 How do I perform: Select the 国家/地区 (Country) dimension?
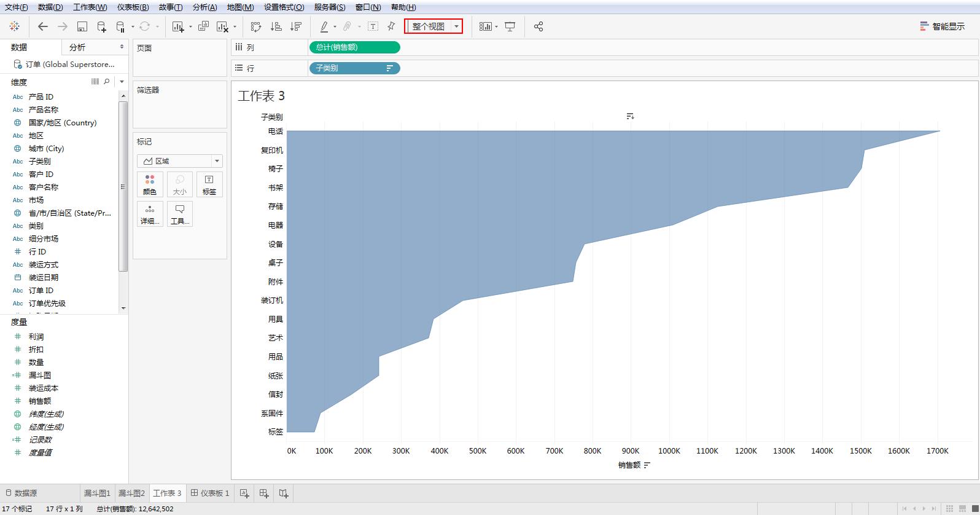pyautogui.click(x=63, y=123)
